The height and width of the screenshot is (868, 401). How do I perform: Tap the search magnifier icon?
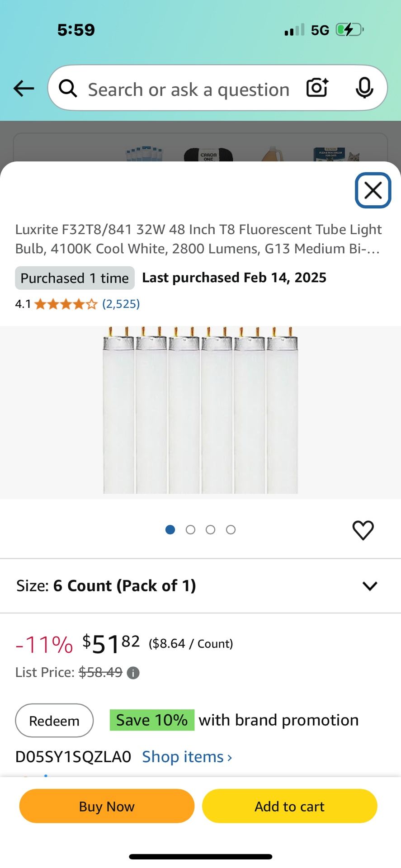pyautogui.click(x=68, y=89)
